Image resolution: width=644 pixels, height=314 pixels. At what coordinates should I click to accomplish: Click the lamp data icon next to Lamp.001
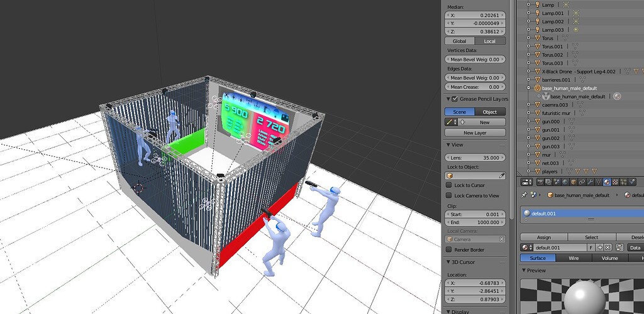pyautogui.click(x=576, y=13)
